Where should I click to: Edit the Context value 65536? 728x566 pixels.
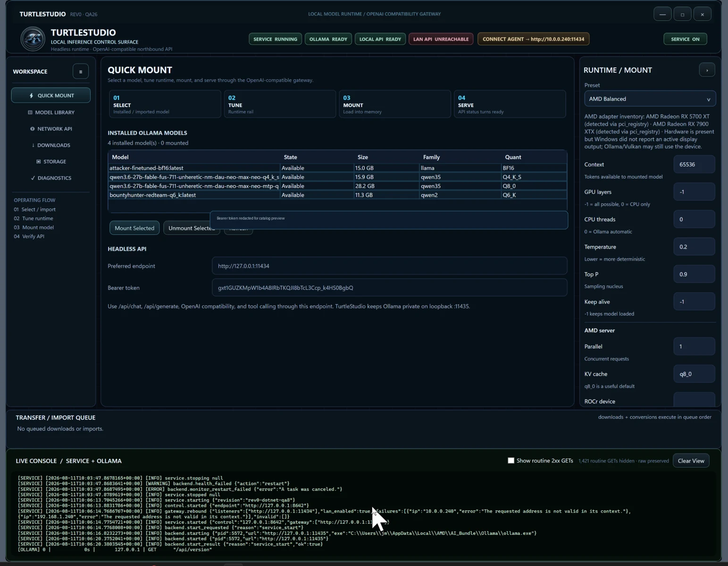pyautogui.click(x=694, y=165)
